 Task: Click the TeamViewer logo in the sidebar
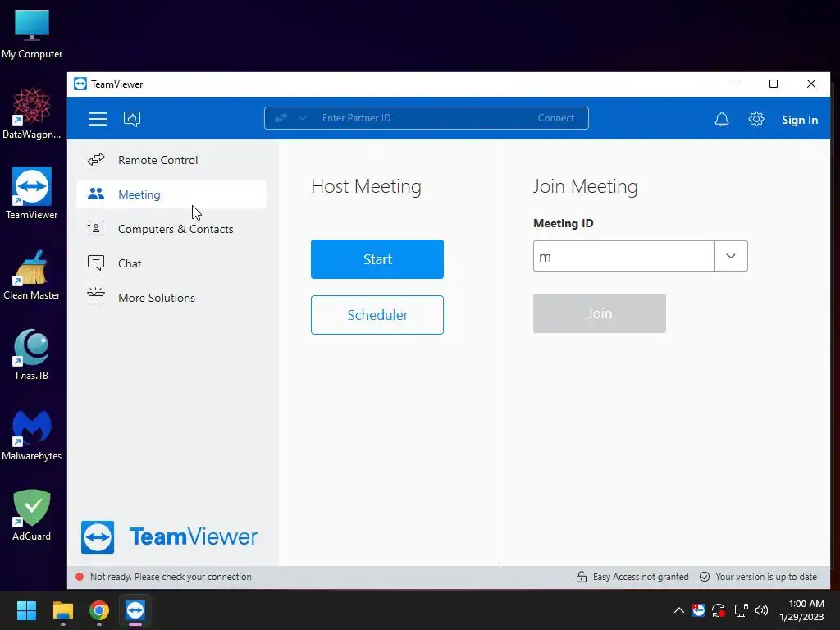[x=169, y=536]
